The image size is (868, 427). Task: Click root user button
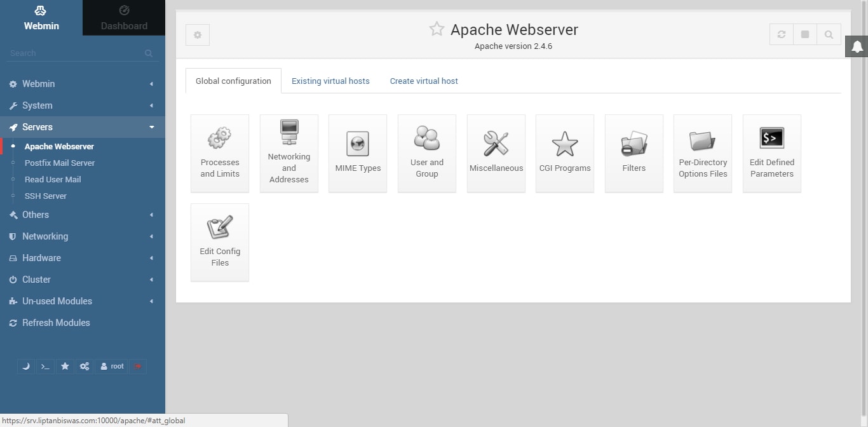112,366
